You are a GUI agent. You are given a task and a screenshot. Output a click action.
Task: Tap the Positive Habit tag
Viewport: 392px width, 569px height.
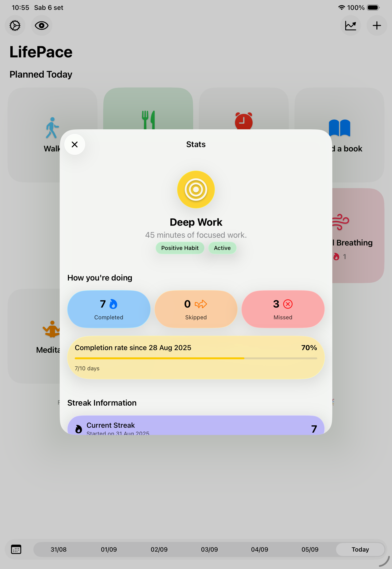click(180, 248)
